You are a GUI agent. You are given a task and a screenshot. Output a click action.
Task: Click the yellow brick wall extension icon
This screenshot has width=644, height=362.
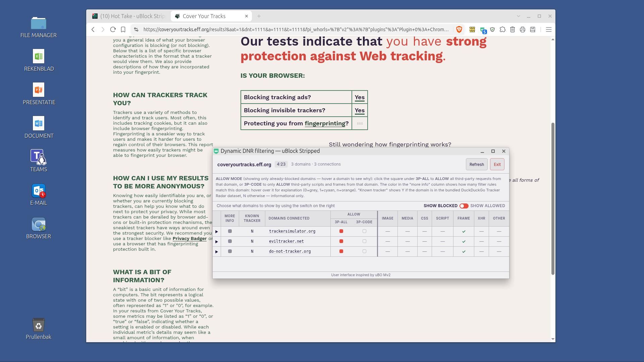pos(472,29)
